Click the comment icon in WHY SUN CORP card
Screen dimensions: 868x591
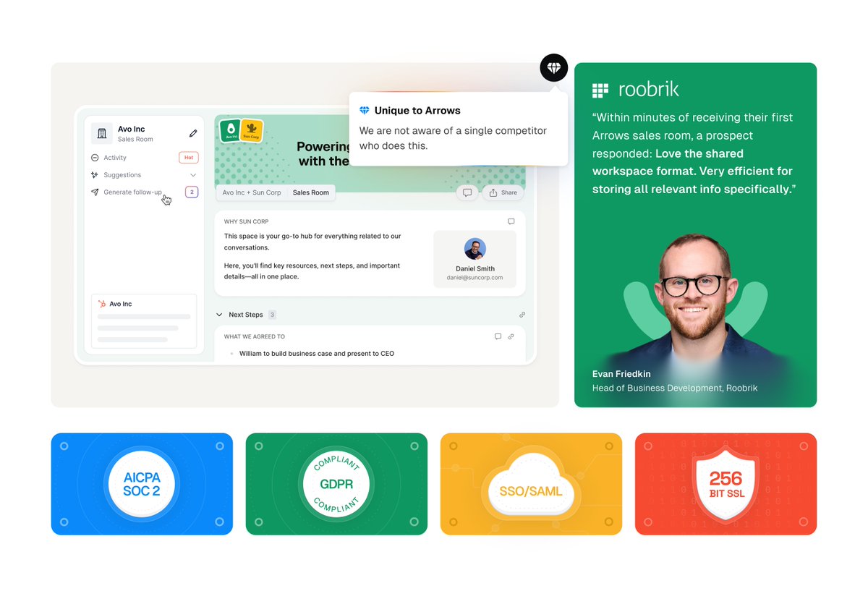coord(511,221)
